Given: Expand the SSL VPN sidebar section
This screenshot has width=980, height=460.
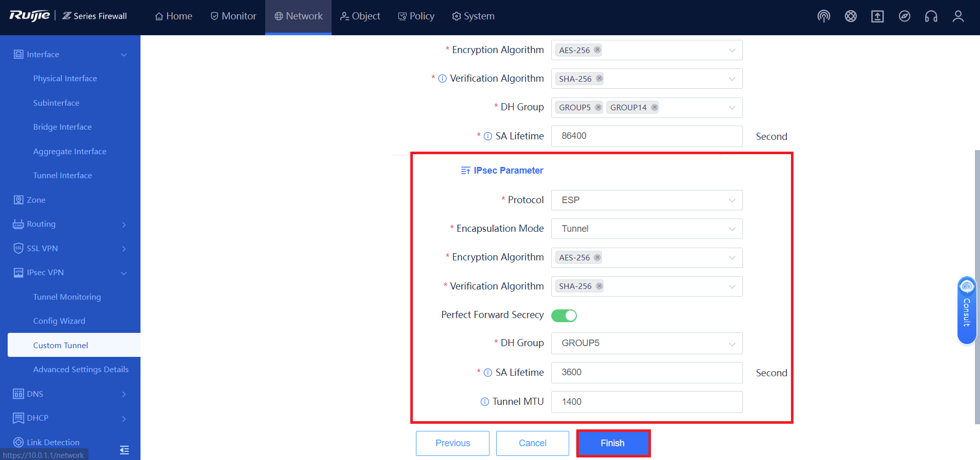Looking at the screenshot, I should coord(124,249).
